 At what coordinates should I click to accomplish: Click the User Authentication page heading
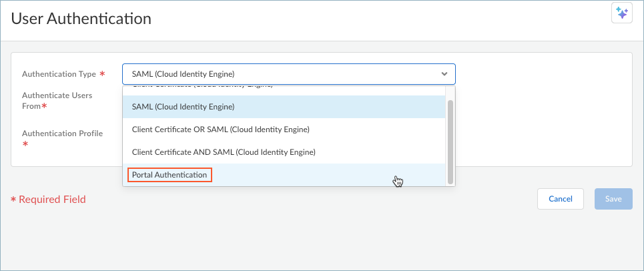coord(81,19)
